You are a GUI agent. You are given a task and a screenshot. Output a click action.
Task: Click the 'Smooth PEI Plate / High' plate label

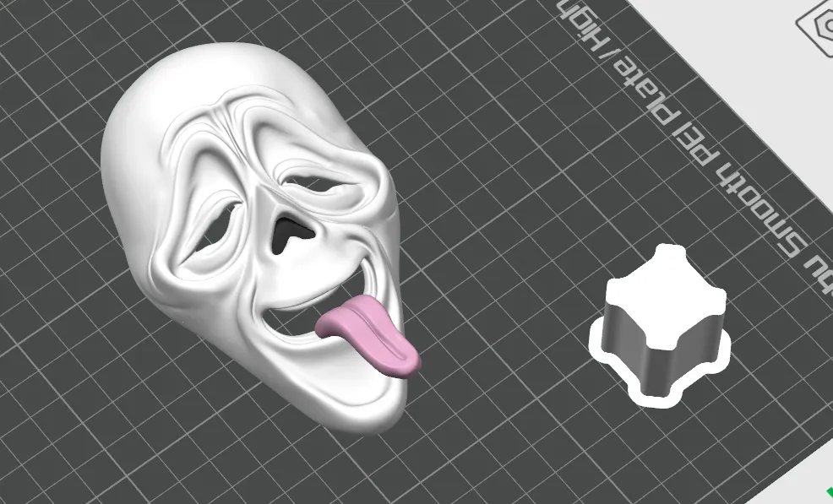696,146
